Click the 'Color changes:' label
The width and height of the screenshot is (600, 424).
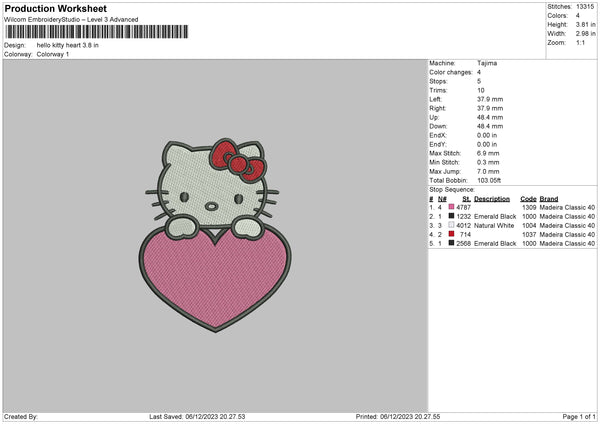[x=451, y=72]
